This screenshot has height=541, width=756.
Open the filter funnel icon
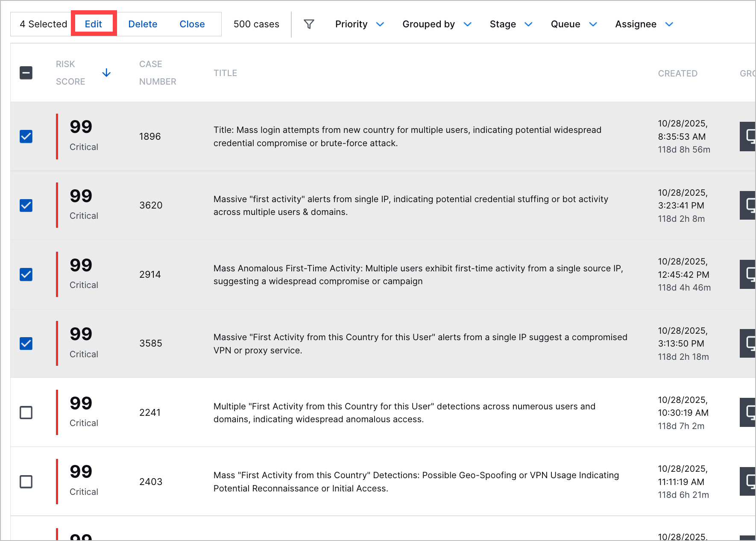tap(309, 24)
